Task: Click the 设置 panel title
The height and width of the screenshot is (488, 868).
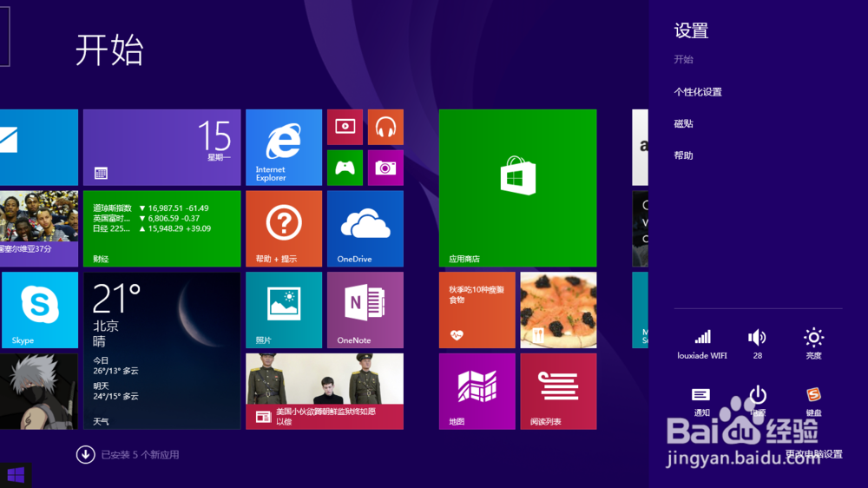Action: [691, 30]
